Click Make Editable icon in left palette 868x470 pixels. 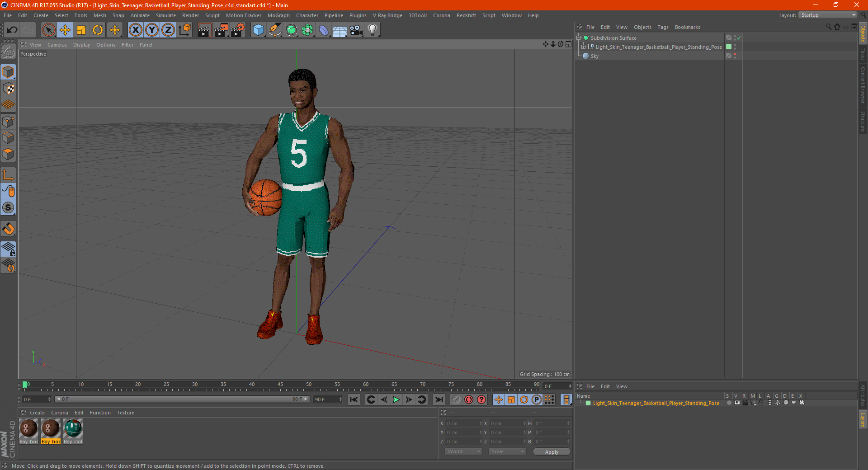coord(8,52)
